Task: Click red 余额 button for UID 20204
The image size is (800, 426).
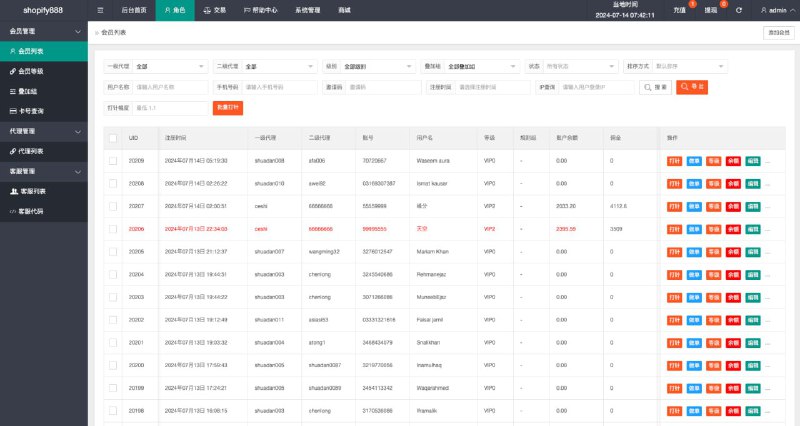Action: pos(733,275)
